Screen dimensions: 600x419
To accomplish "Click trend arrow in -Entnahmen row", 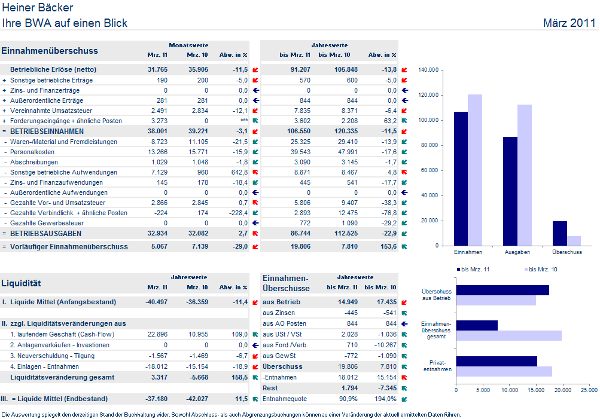I will click(x=404, y=377).
